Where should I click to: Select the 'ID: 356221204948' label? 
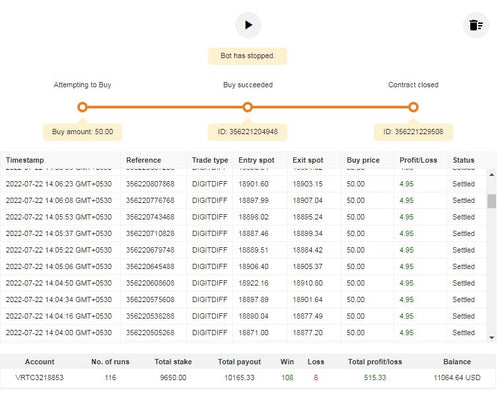[x=247, y=132]
